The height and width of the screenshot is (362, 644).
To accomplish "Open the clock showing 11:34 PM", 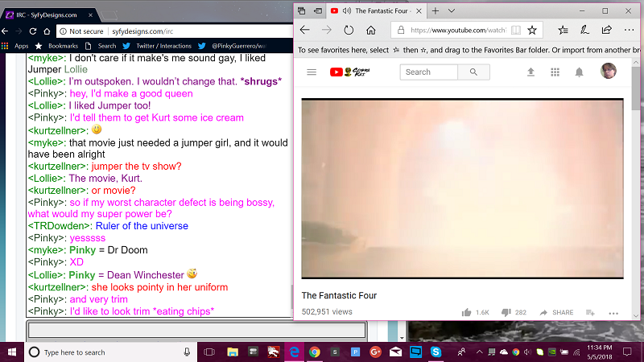I will click(x=600, y=352).
